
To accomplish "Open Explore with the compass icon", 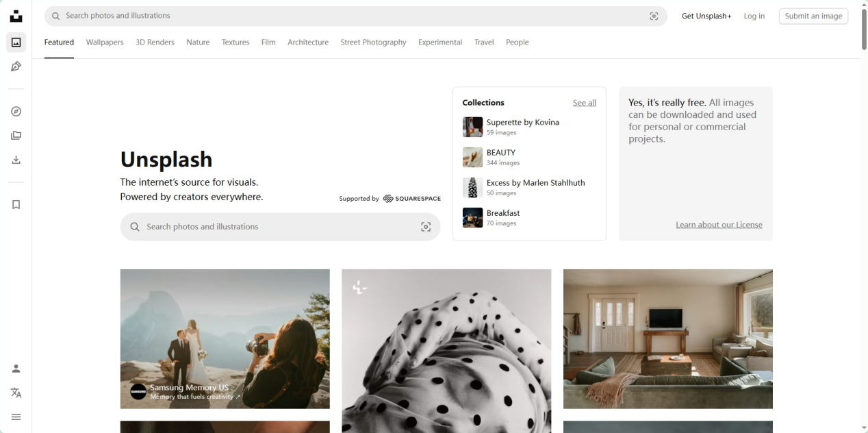I will [16, 112].
